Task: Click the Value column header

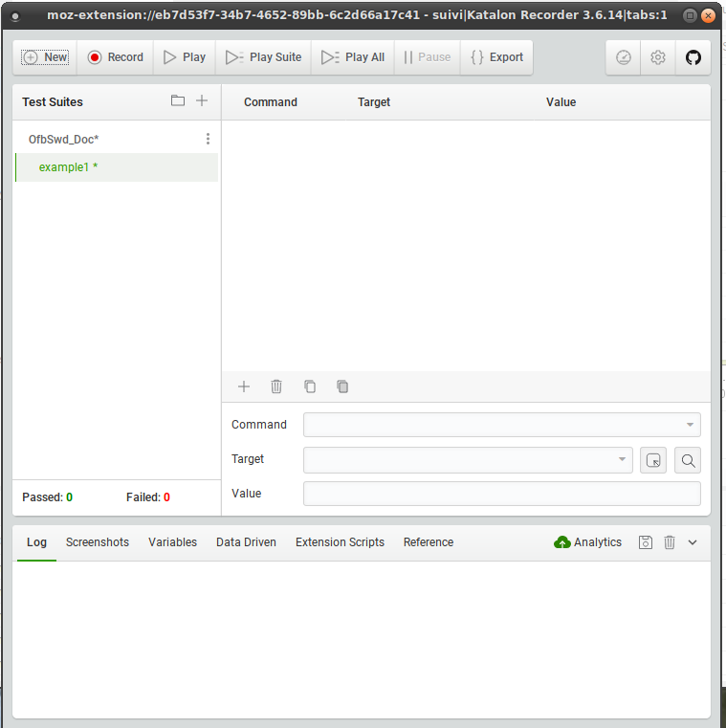Action: click(561, 102)
